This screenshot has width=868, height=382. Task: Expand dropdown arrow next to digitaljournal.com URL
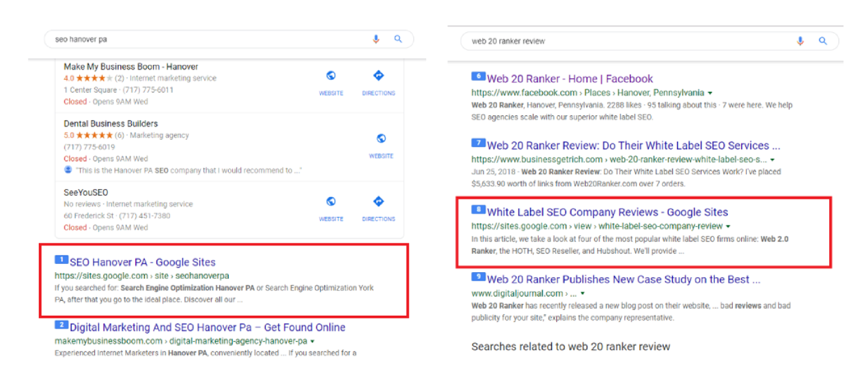[582, 294]
